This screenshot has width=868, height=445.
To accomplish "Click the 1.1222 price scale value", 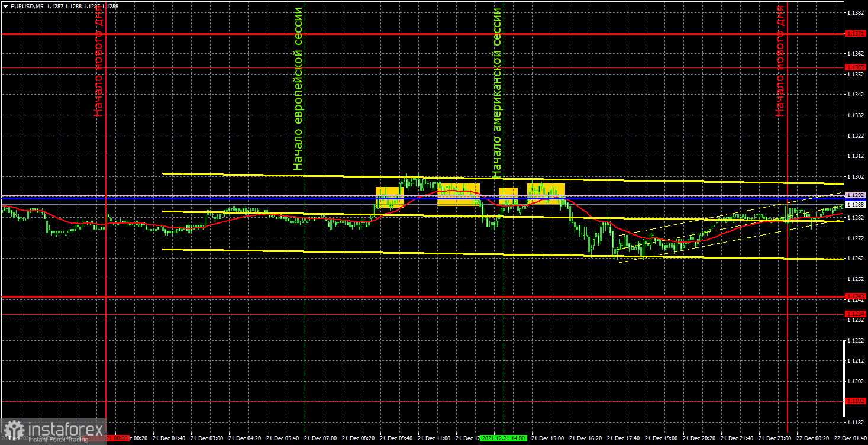I will pyautogui.click(x=856, y=340).
